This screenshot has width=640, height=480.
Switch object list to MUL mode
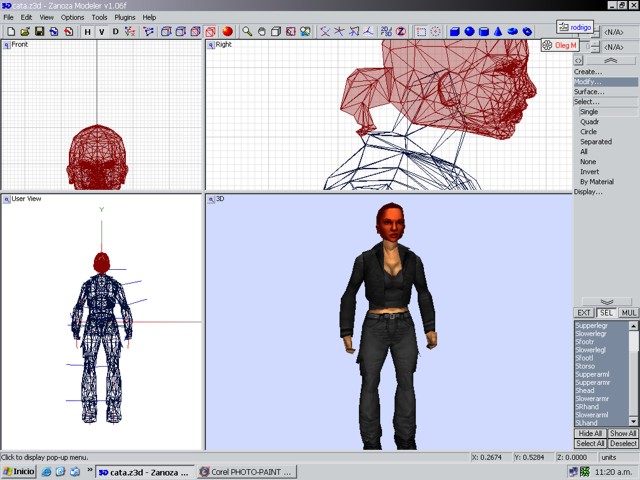pos(629,313)
